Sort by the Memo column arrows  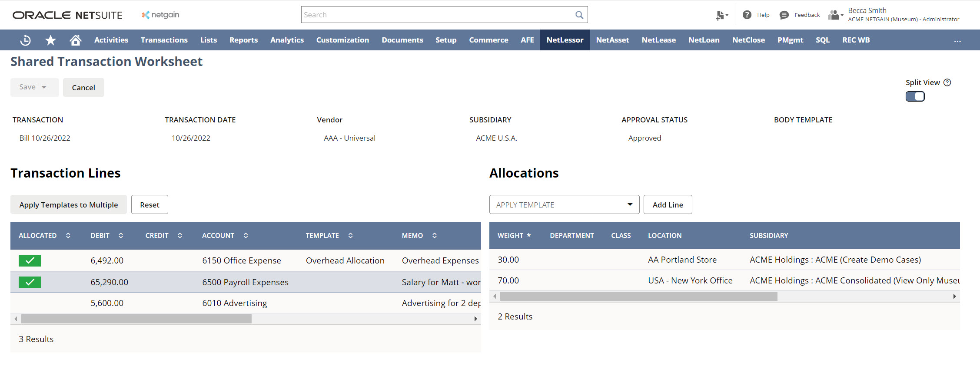(435, 235)
